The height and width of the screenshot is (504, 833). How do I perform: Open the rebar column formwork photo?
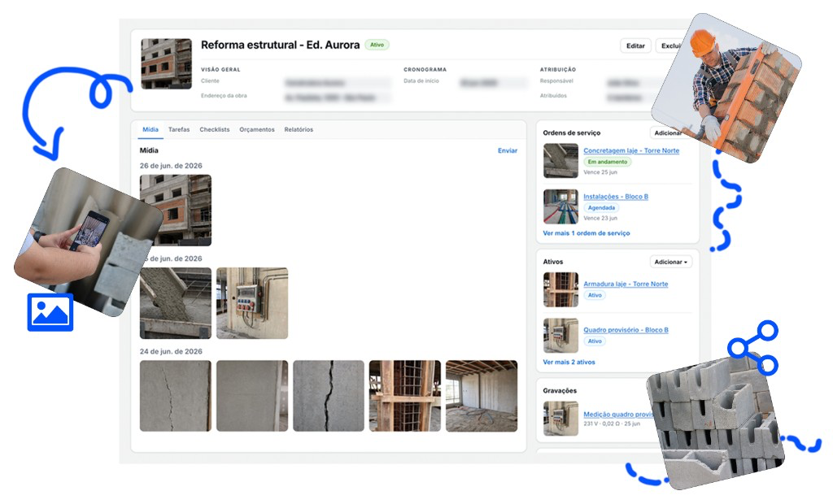point(405,396)
